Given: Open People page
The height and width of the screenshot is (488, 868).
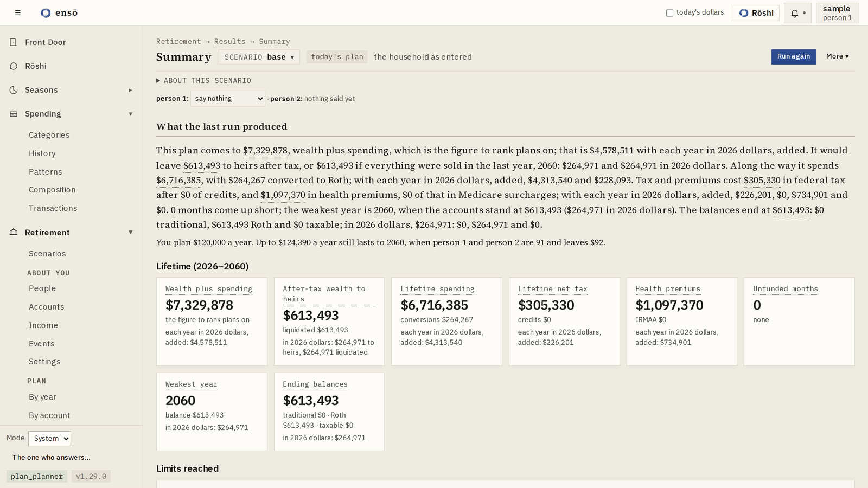Looking at the screenshot, I should (42, 288).
